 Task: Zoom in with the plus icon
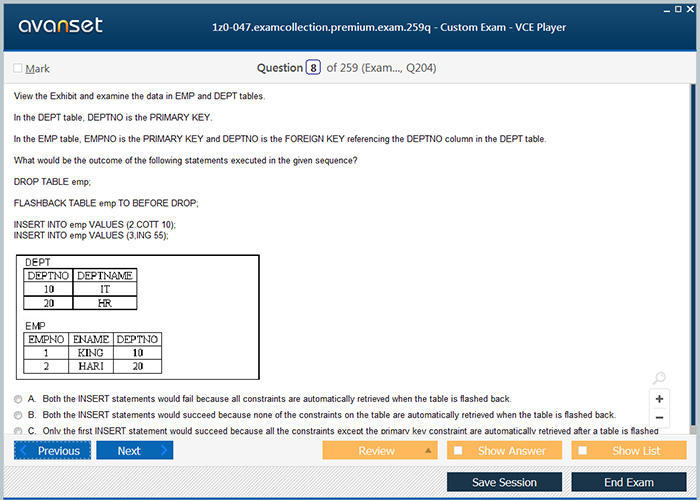coord(659,399)
